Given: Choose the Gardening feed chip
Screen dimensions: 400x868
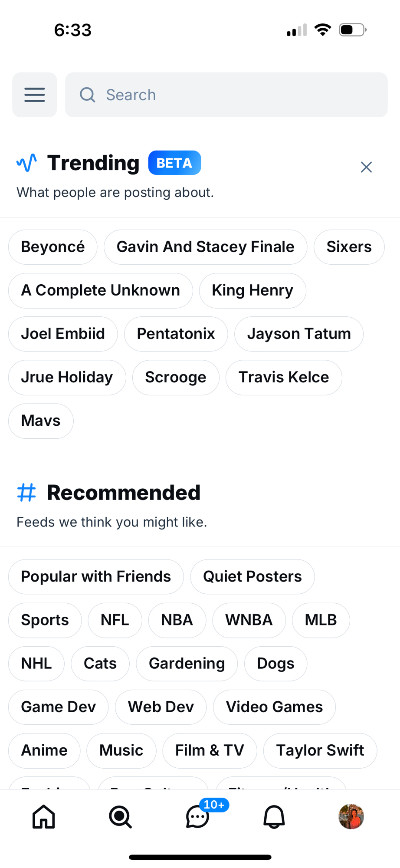Looking at the screenshot, I should [x=187, y=663].
